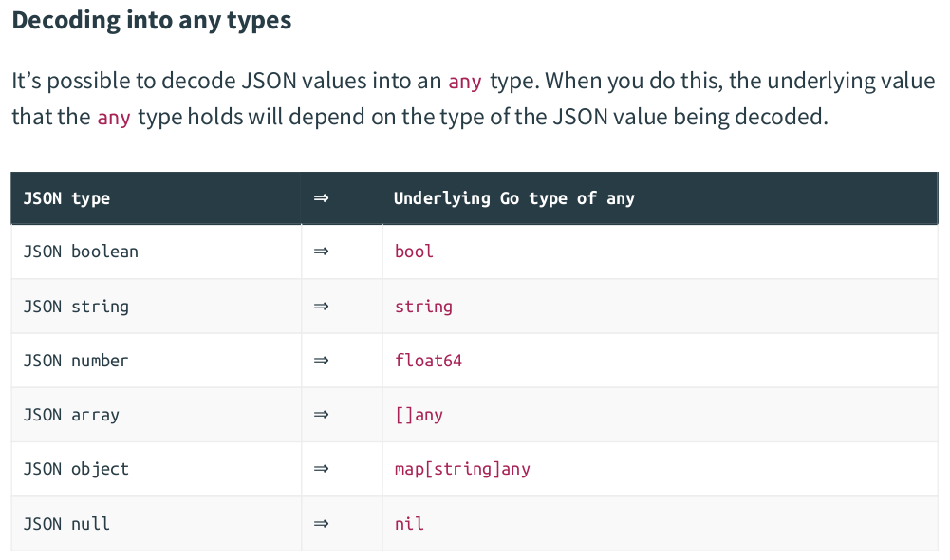Select the "JSON boolean" table cell
The height and width of the screenshot is (560, 950).
[x=81, y=252]
